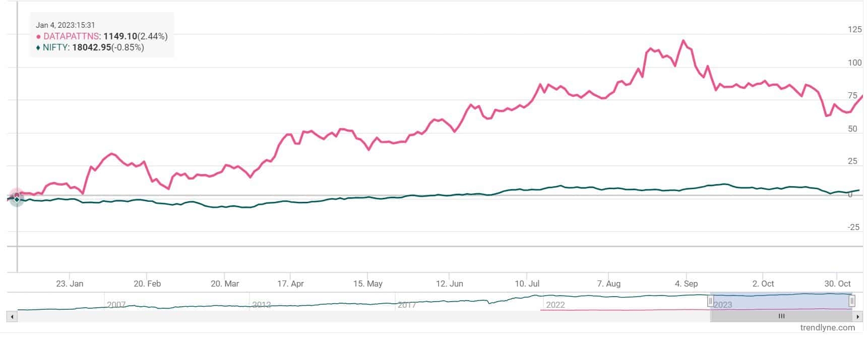Click the 2023 shaded range in the navigator

[x=781, y=301]
